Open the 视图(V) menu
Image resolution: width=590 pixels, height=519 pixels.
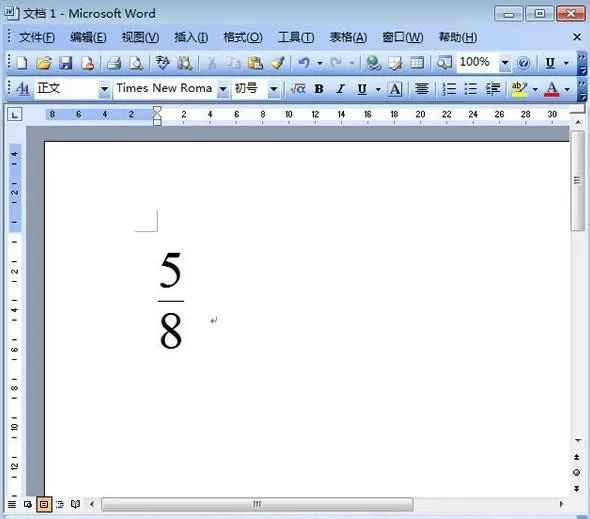pos(140,37)
